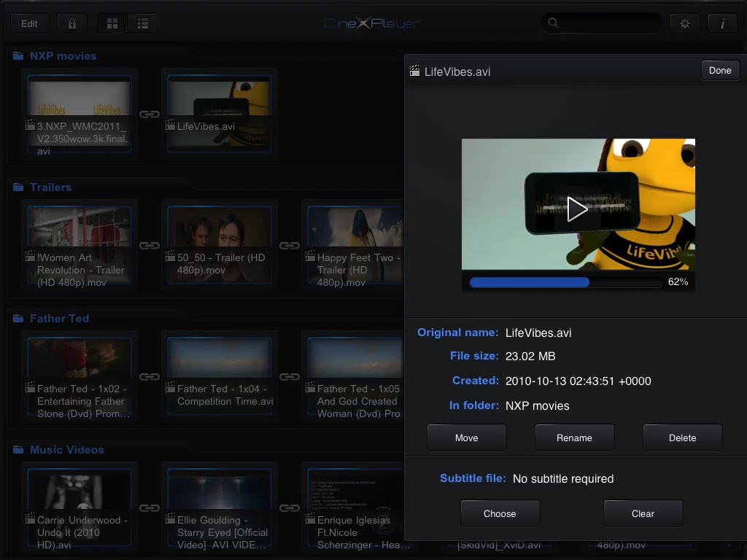Click the link icon next to Father Ted 1x02
The width and height of the screenshot is (747, 560).
(x=150, y=377)
